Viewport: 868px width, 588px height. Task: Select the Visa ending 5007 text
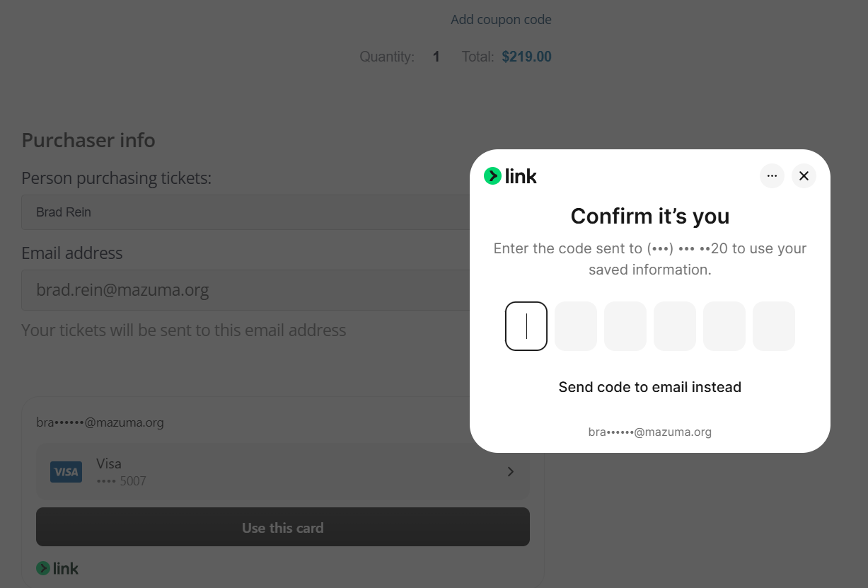121,472
